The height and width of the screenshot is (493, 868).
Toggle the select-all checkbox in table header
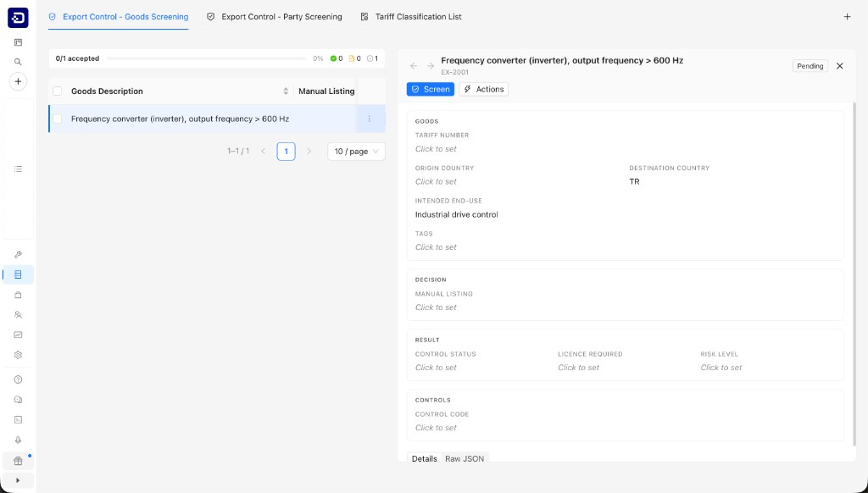point(57,91)
